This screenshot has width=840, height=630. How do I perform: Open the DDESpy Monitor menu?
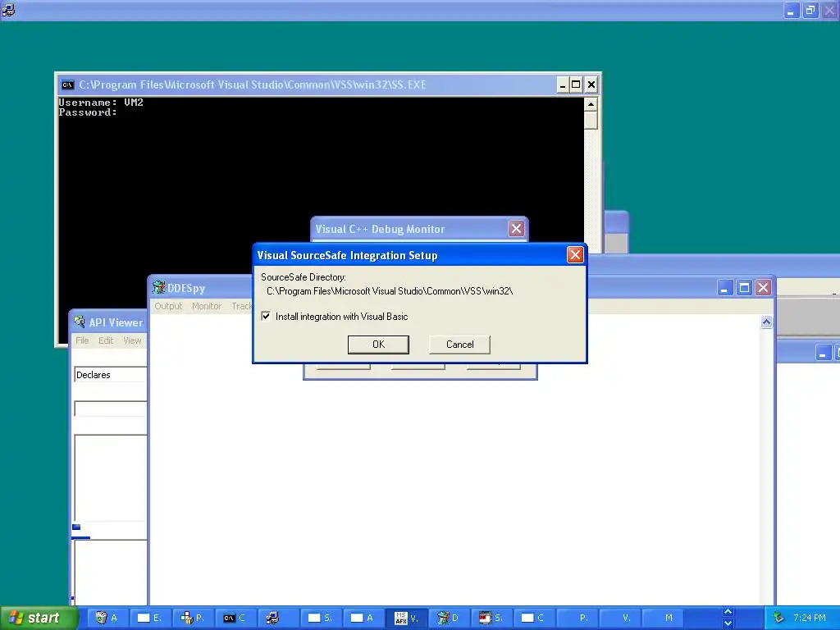[207, 306]
